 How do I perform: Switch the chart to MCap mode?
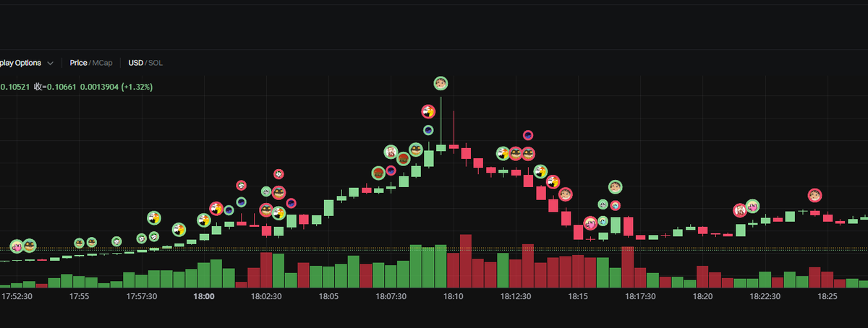pos(102,63)
